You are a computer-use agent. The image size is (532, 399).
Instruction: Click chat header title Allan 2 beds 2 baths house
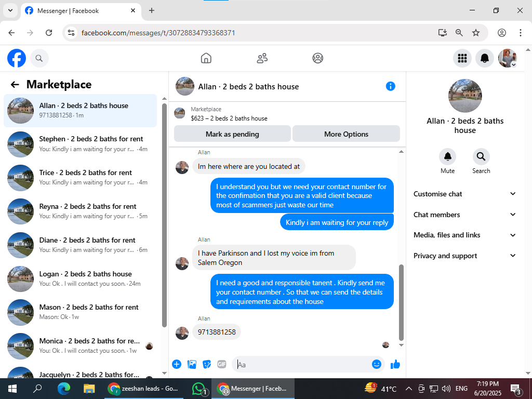coord(248,87)
